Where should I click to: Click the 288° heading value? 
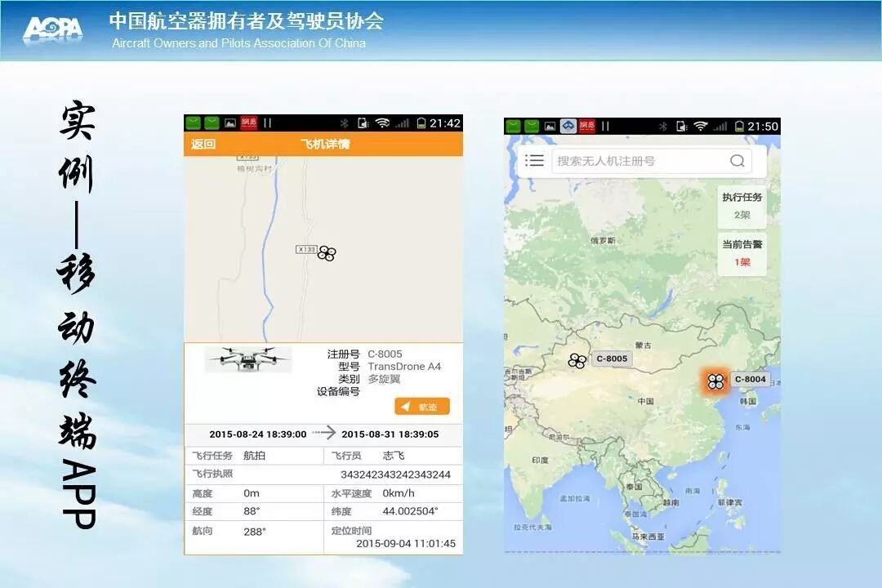(254, 531)
